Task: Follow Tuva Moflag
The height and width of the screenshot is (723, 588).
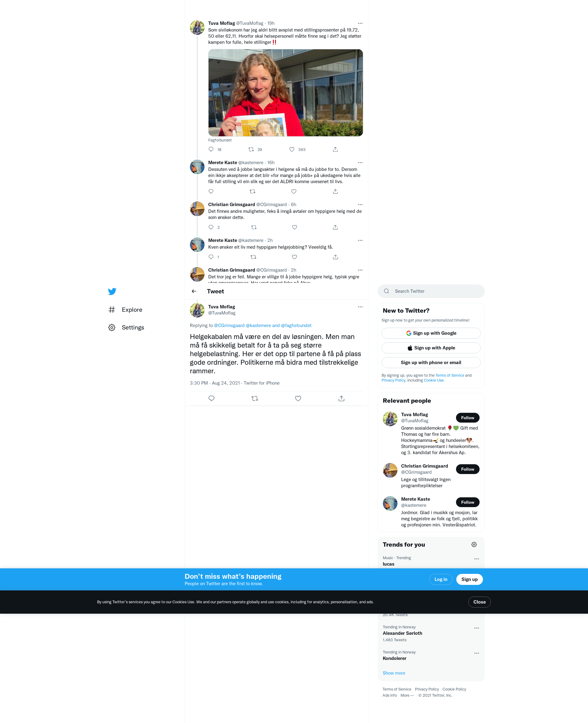Action: [467, 418]
